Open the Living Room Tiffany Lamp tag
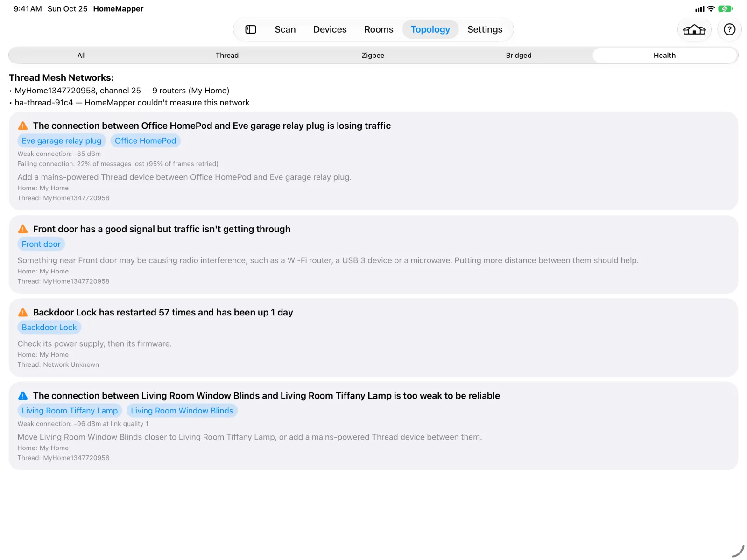Screen dimensions: 747x560 coord(70,411)
